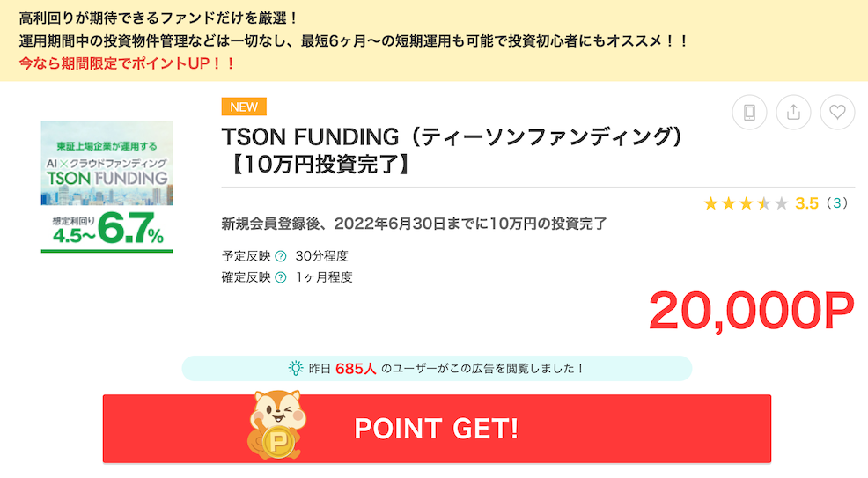This screenshot has width=868, height=478.
Task: Click the 新規会員登録後 condition text
Action: point(414,224)
